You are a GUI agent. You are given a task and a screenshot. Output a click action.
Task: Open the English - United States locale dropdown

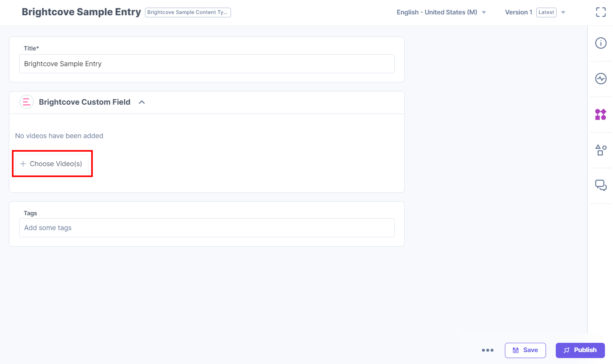coord(441,12)
